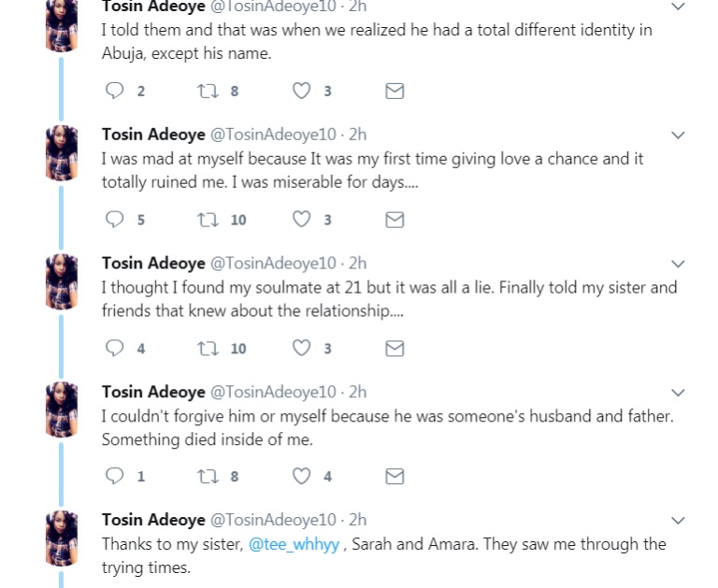Retweet the "soulmate at 21" tweet
This screenshot has height=588, width=718.
[x=206, y=349]
